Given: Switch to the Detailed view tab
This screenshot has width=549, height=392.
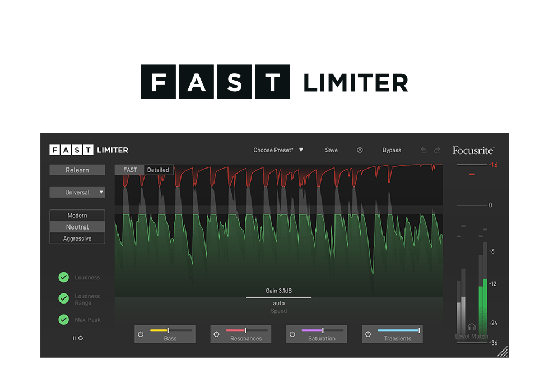Looking at the screenshot, I should pos(158,170).
